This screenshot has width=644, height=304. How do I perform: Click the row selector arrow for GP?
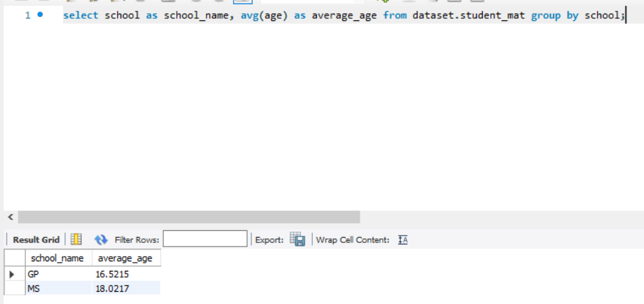coord(12,274)
